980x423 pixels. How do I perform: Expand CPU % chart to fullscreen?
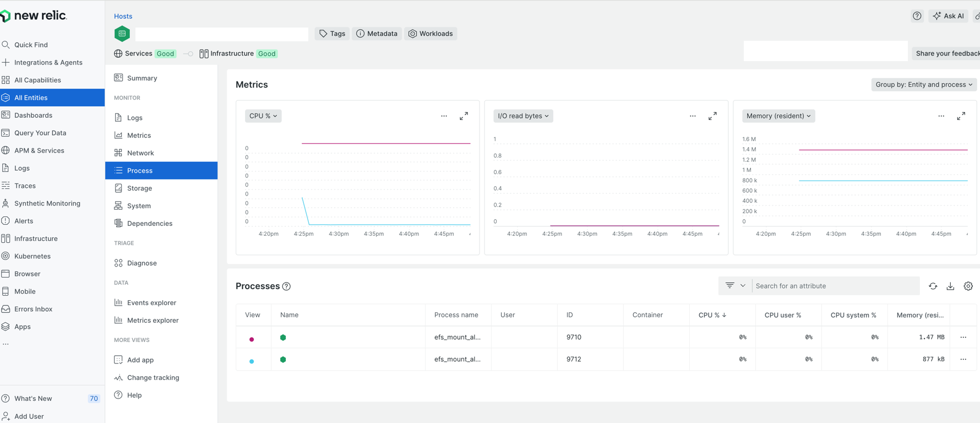tap(464, 116)
